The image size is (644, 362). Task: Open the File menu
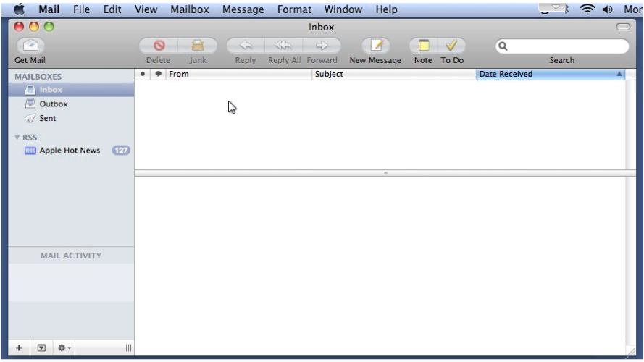click(81, 9)
